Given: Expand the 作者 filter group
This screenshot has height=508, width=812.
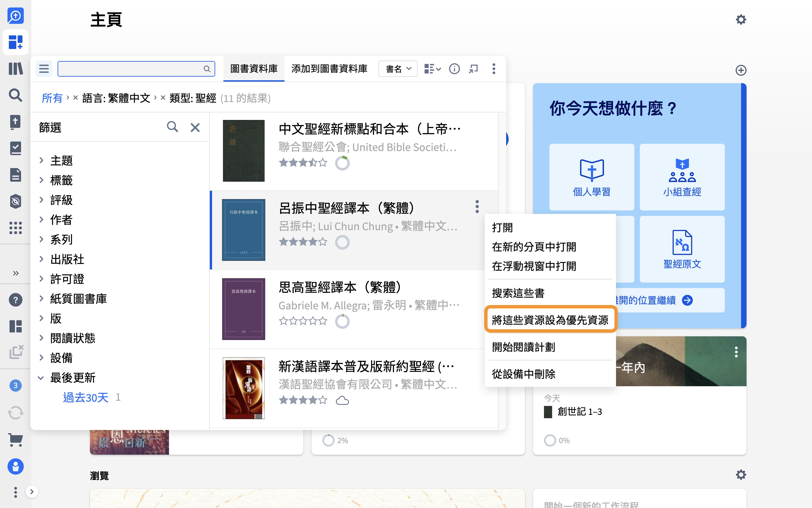Looking at the screenshot, I should [41, 219].
